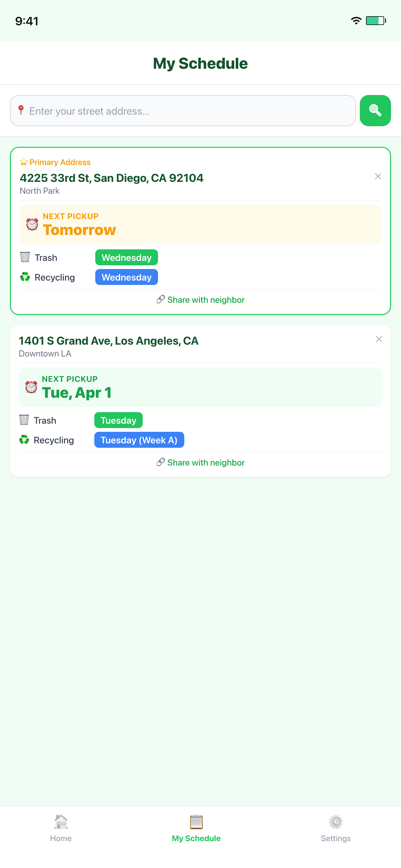Select the My Schedule tab
Screen dimensions: 401x868
196,828
